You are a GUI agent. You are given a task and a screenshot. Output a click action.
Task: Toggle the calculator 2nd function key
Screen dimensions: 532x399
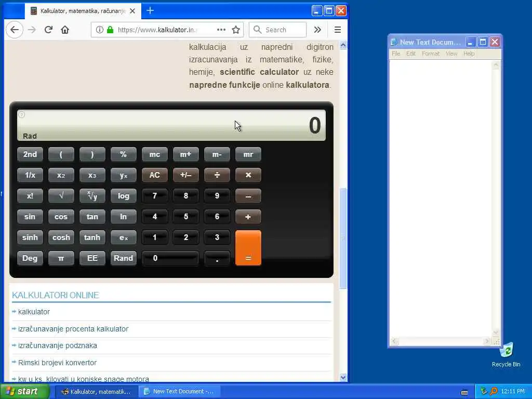[30, 154]
